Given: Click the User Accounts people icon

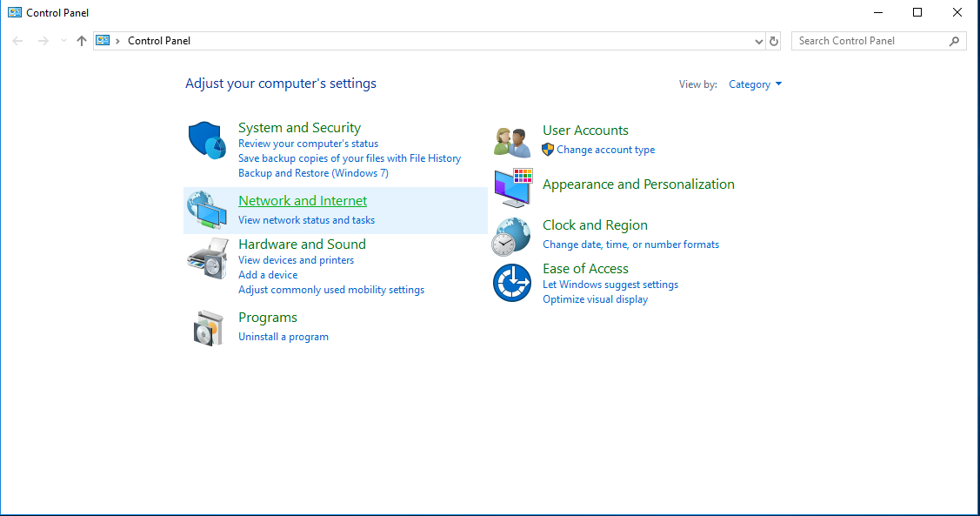Looking at the screenshot, I should (511, 141).
